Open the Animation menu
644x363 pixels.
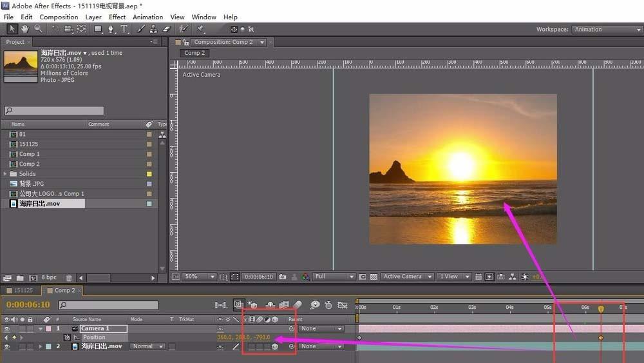tap(147, 17)
